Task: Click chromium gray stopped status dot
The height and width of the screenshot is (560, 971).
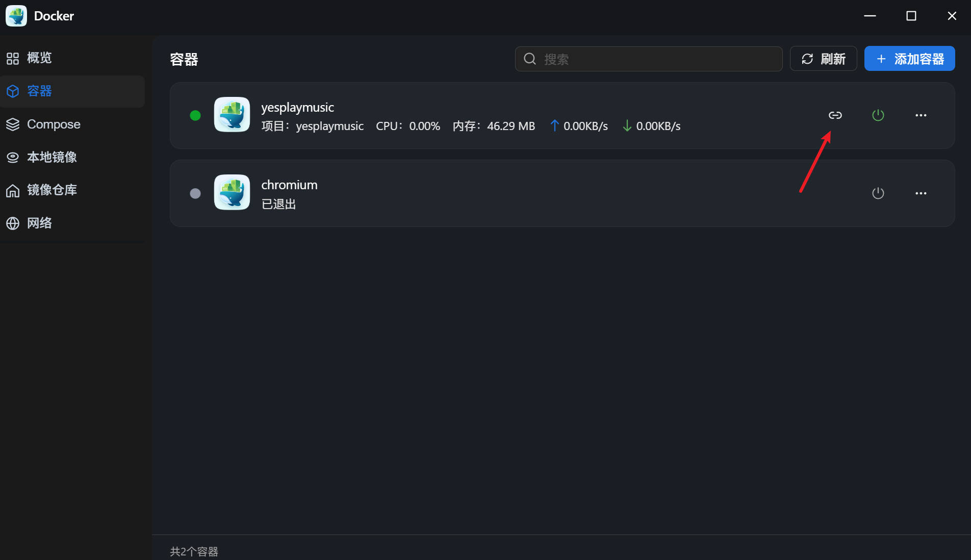Action: (195, 193)
